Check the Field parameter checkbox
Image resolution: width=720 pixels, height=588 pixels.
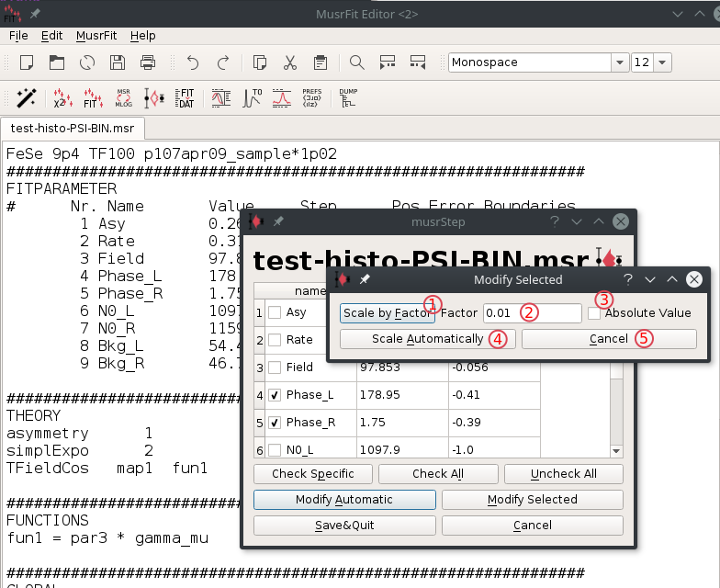pos(275,367)
